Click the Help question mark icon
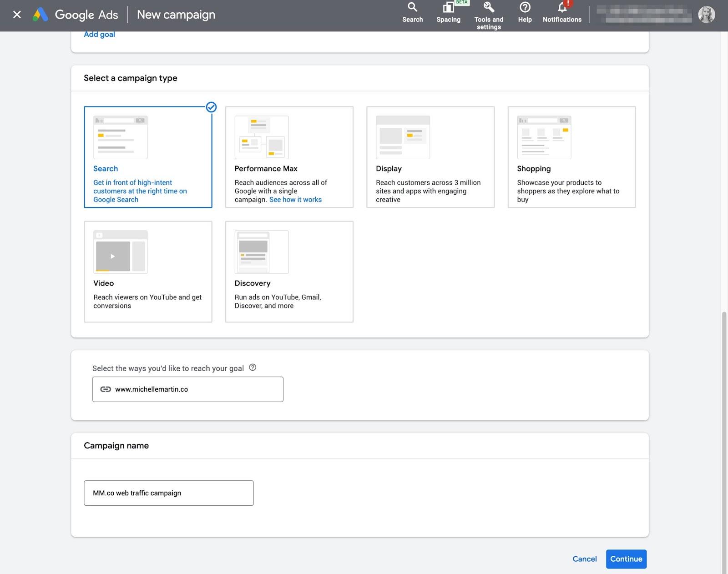Image resolution: width=728 pixels, height=574 pixels. coord(525,7)
